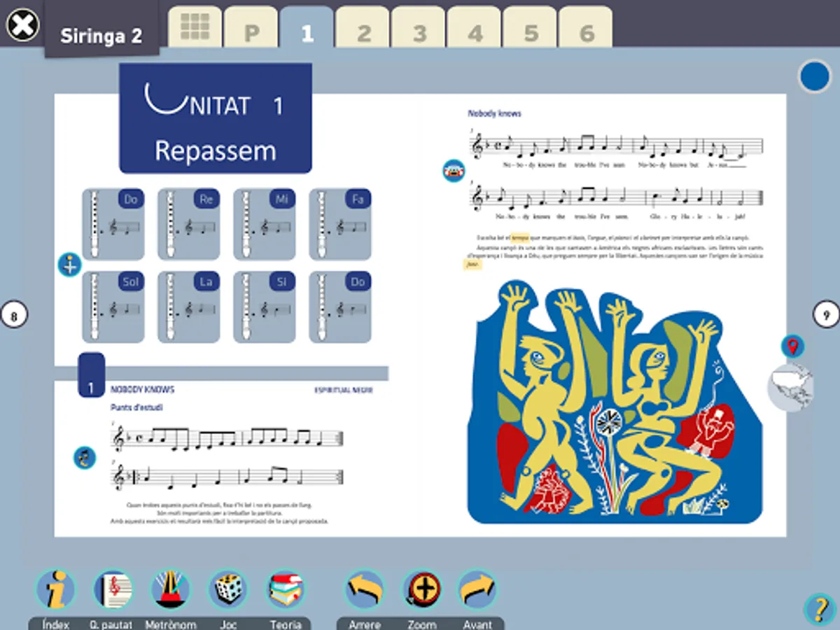This screenshot has height=630, width=840.
Task: Click the blue circle button at top right
Action: [815, 76]
